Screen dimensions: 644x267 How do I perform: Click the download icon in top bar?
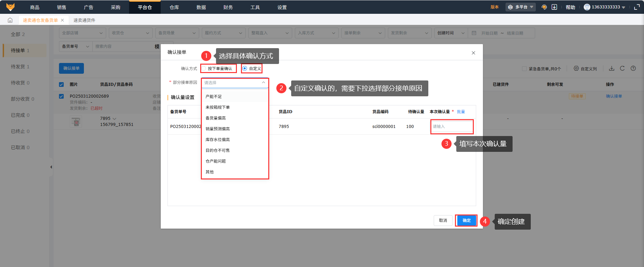[x=554, y=7]
